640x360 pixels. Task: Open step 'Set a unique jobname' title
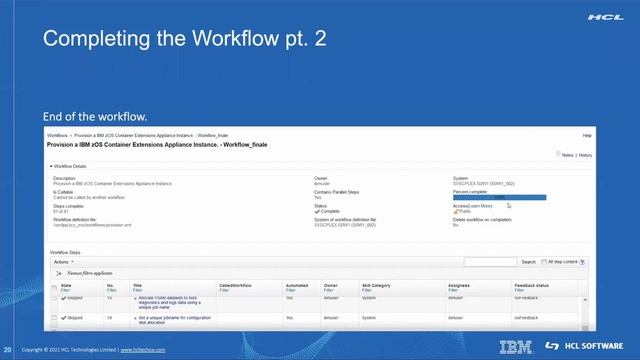175,320
